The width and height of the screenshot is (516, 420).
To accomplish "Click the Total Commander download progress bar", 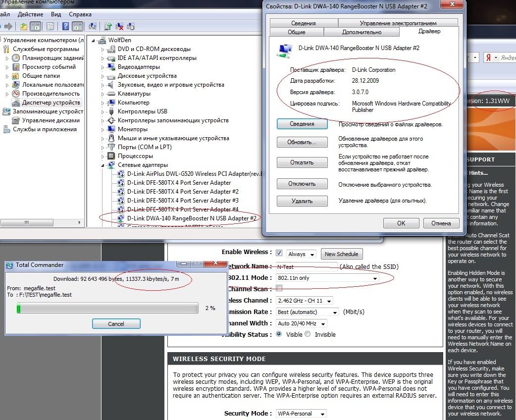I will point(107,308).
